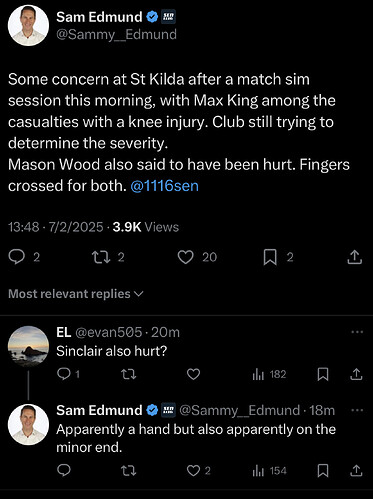Open Sam Edmund's profile picture at top
The image size is (373, 499).
tap(28, 25)
